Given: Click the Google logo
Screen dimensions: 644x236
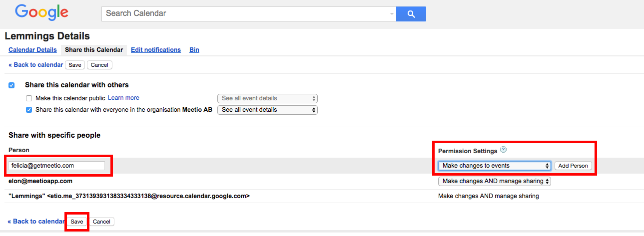Looking at the screenshot, I should point(42,12).
